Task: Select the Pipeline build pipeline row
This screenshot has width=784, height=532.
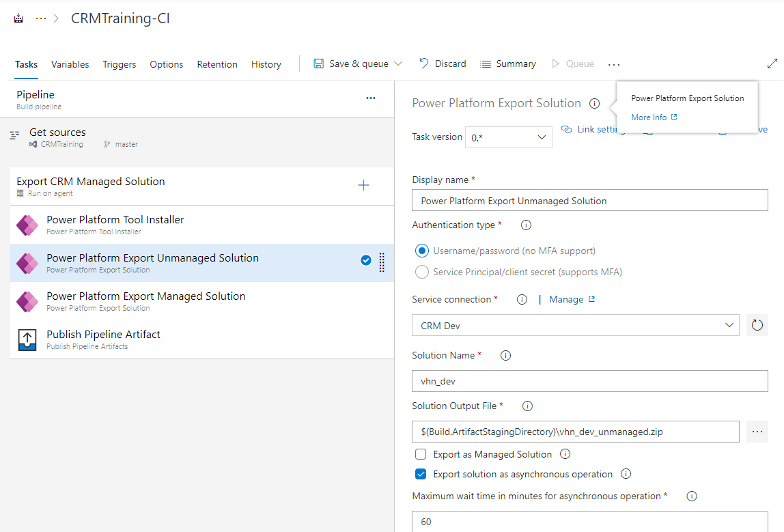Action: (197, 100)
